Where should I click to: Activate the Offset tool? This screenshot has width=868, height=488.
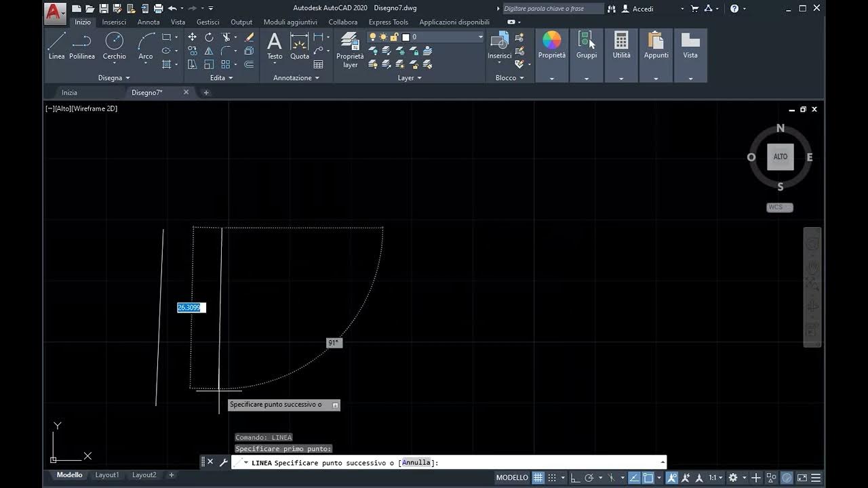point(249,64)
